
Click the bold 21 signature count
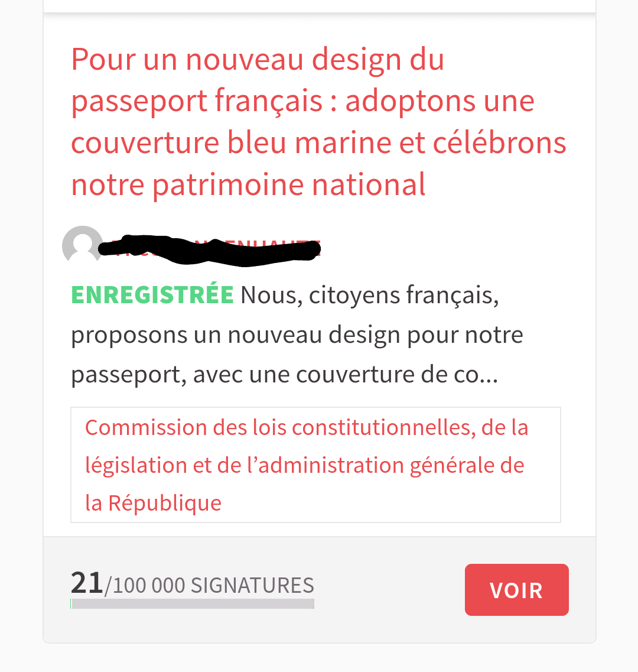coord(87,583)
